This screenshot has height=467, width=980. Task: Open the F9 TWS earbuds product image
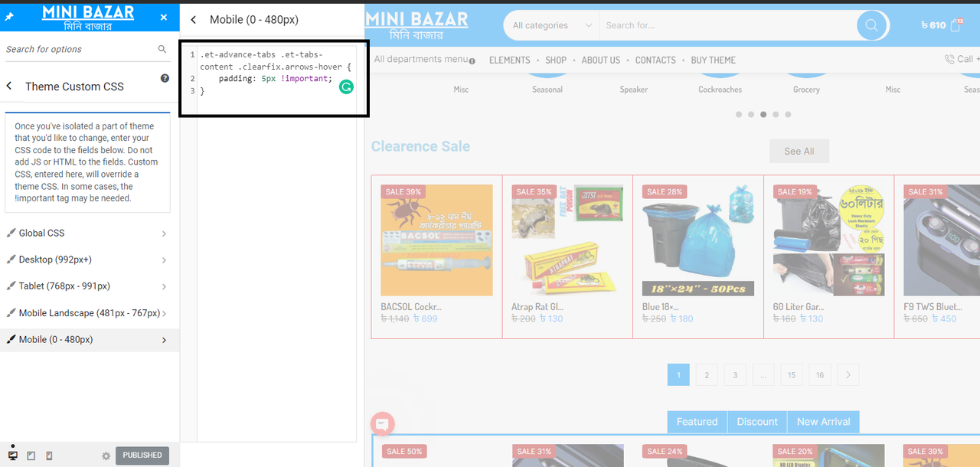[942, 240]
